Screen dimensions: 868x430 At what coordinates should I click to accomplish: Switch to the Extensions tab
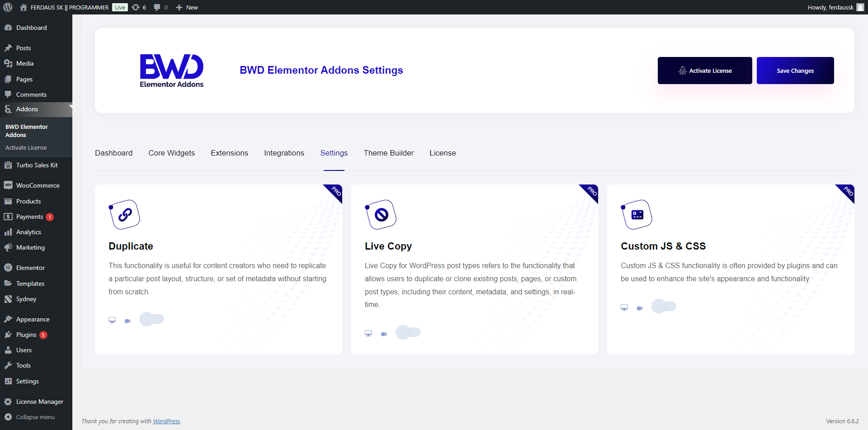point(229,153)
